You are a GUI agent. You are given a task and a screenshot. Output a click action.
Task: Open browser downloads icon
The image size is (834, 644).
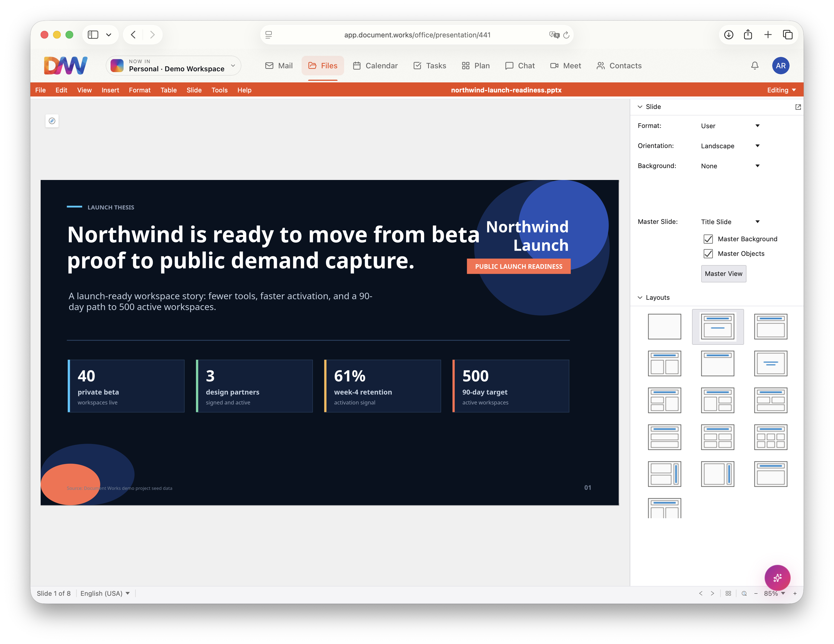[729, 35]
